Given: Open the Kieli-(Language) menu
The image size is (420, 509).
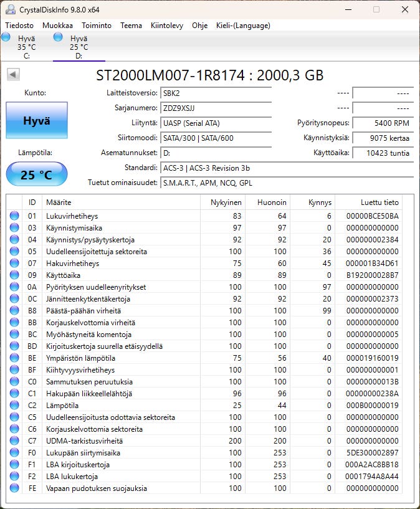Looking at the screenshot, I should point(243,26).
